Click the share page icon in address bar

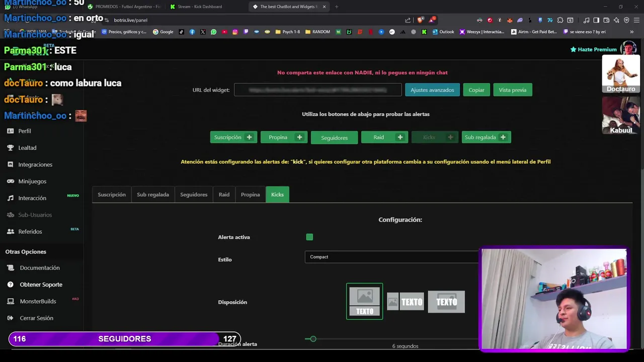408,20
